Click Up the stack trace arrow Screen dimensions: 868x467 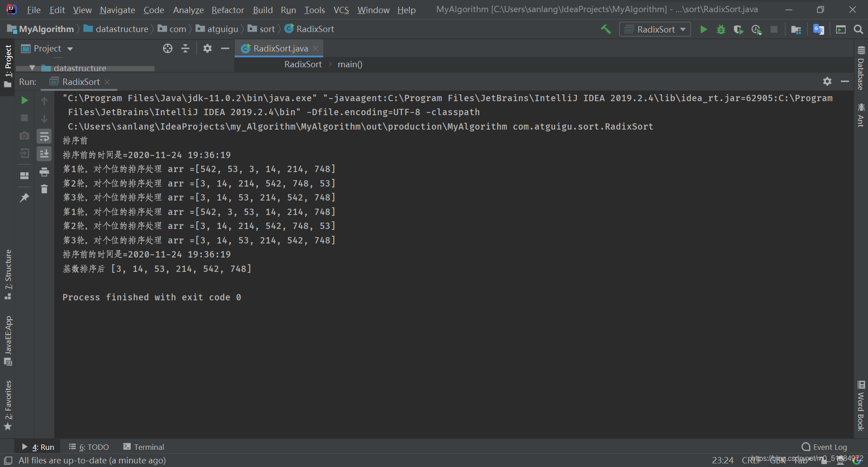44,101
